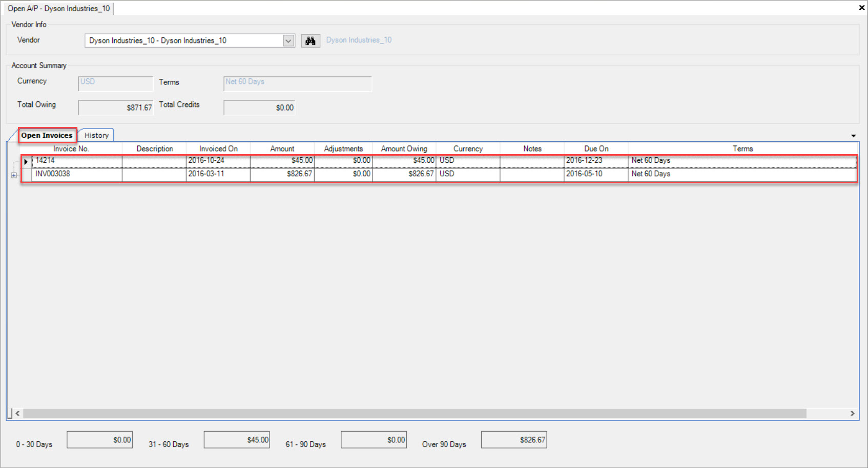
Task: Open the Vendor dropdown list
Action: tap(288, 40)
